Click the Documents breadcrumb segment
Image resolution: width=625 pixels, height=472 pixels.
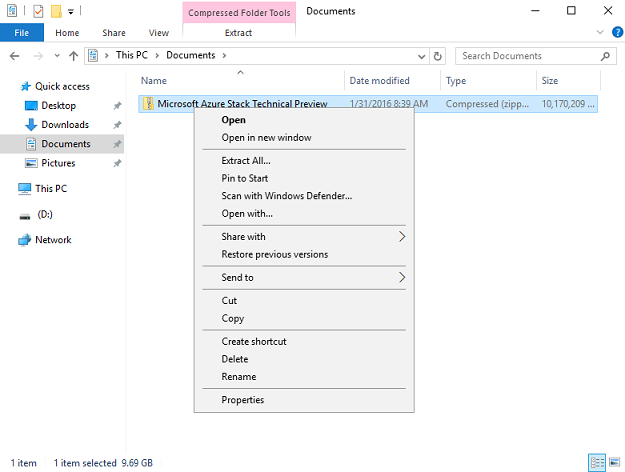click(191, 55)
